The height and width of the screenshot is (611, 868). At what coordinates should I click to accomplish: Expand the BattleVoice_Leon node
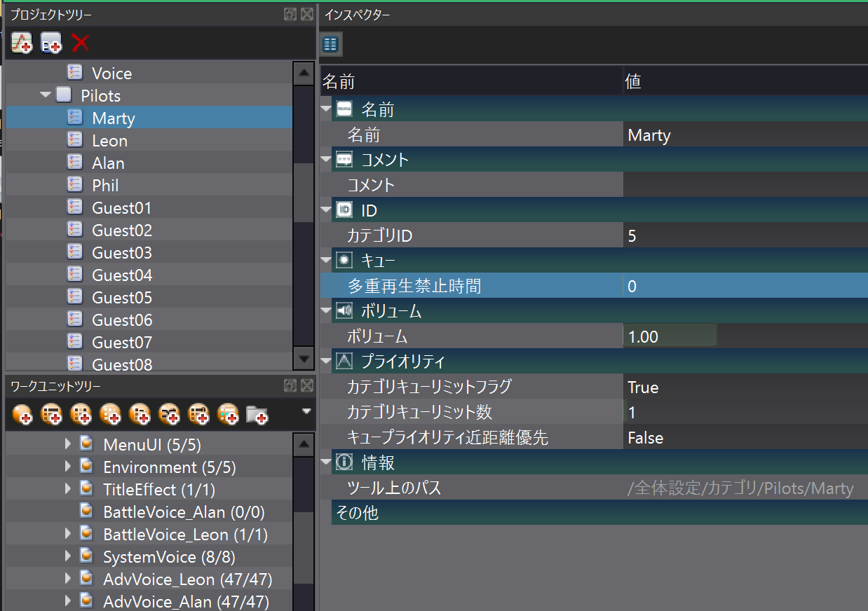[68, 534]
